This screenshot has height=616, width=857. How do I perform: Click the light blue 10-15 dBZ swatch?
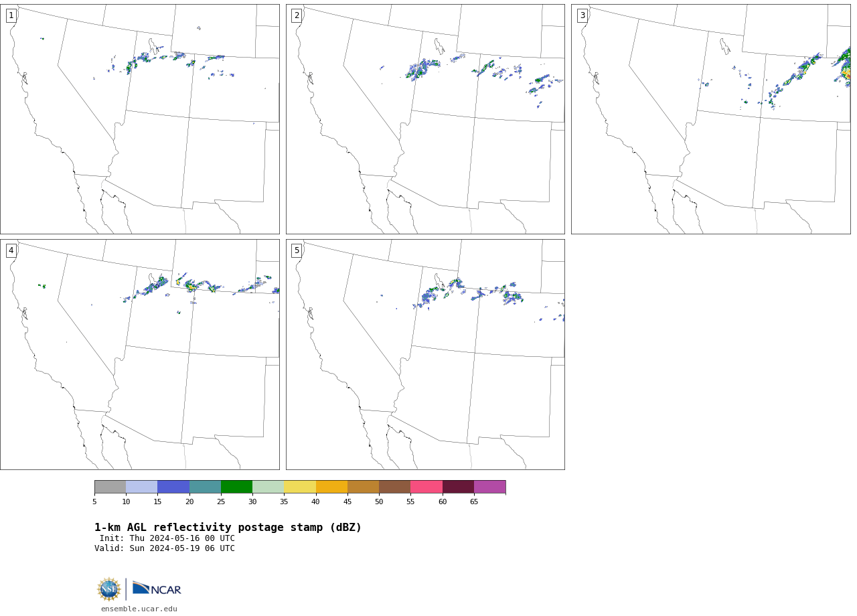pos(141,487)
